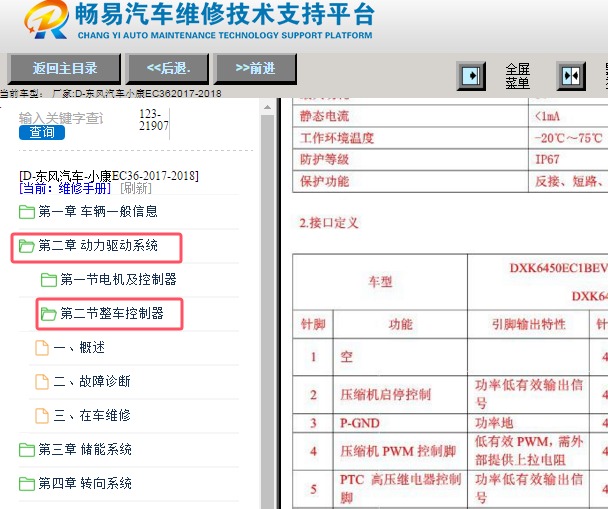Click the 压缩机 PWM 控制脚 cell
The height and width of the screenshot is (509, 608).
400,451
